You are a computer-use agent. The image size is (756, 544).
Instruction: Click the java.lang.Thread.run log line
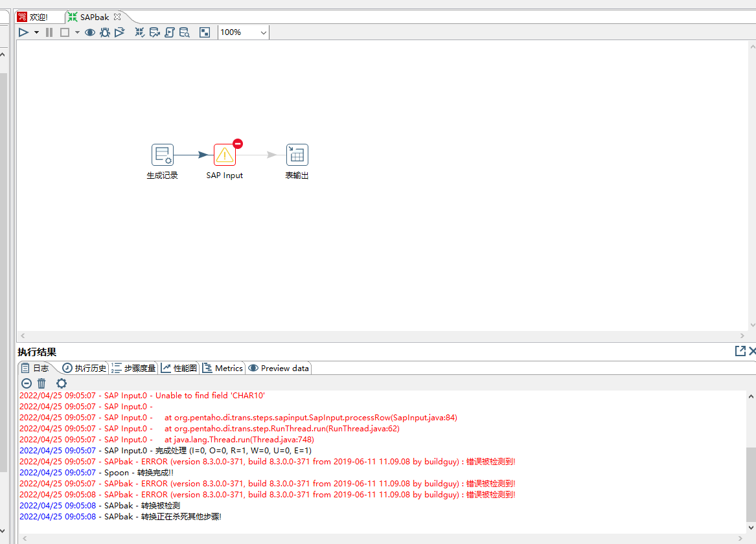tap(167, 440)
